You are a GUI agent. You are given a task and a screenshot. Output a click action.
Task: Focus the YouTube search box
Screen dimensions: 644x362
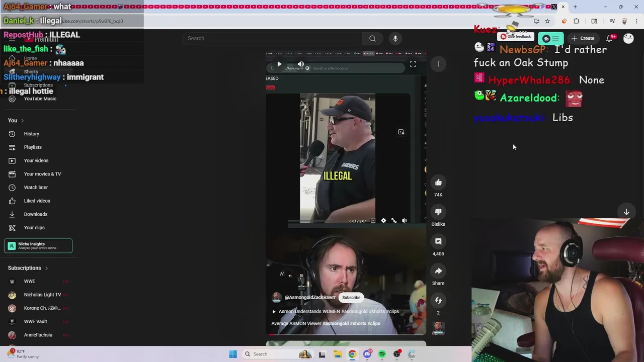pos(272,38)
